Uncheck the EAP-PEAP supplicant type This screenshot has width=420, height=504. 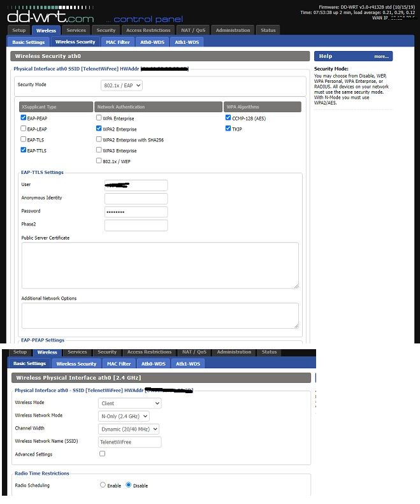pos(24,118)
